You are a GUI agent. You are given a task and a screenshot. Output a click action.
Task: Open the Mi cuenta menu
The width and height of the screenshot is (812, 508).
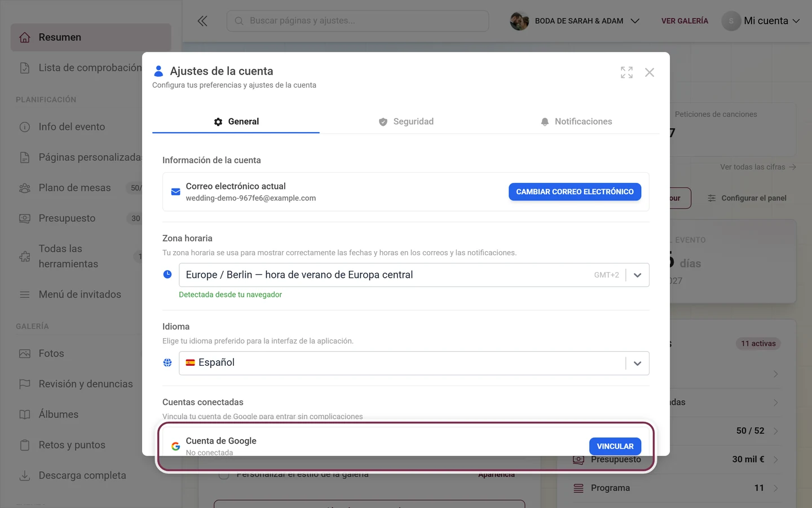761,21
